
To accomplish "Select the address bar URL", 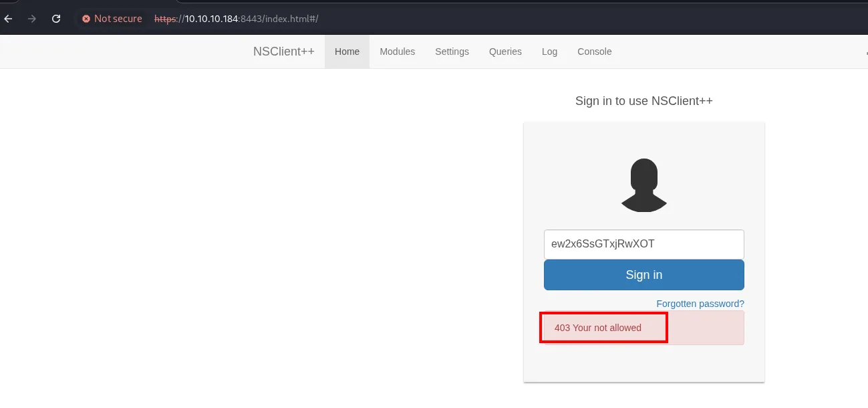I will coord(237,19).
